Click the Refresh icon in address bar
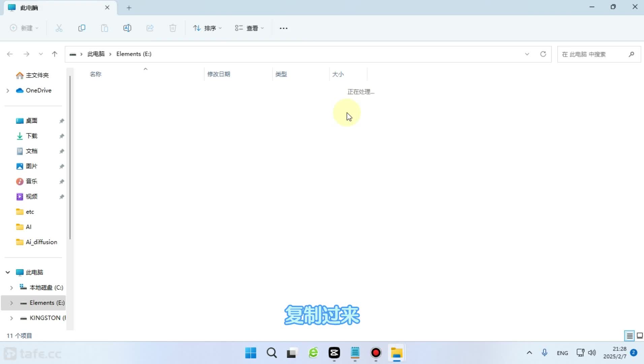The image size is (644, 364). pos(543,54)
